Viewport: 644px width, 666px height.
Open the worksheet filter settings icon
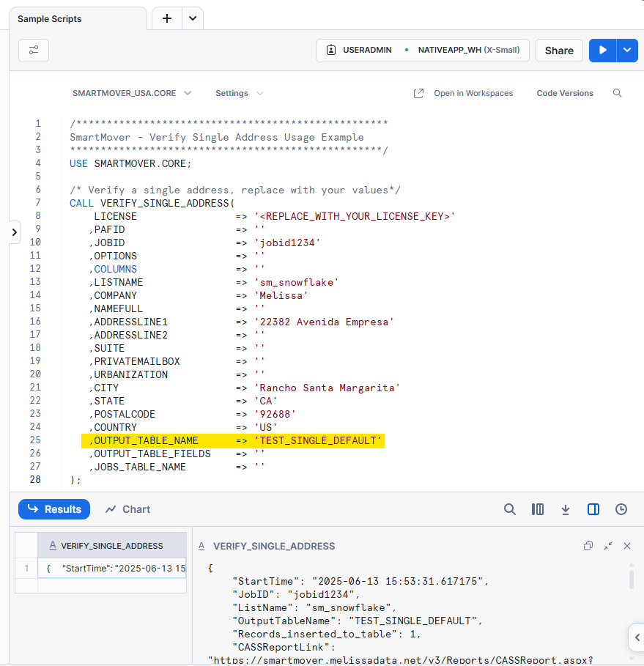click(34, 50)
